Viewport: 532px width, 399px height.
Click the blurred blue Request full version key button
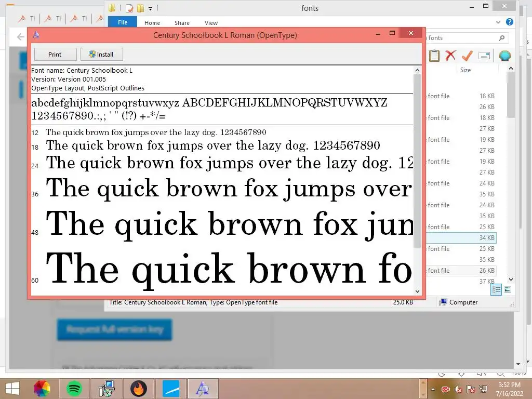pyautogui.click(x=115, y=329)
